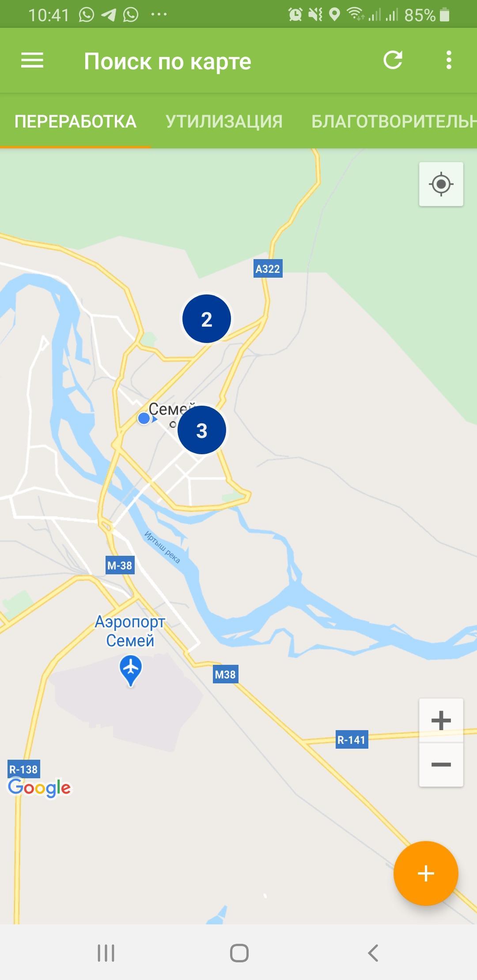Tap the orange add point button
The image size is (477, 980).
pos(426,873)
